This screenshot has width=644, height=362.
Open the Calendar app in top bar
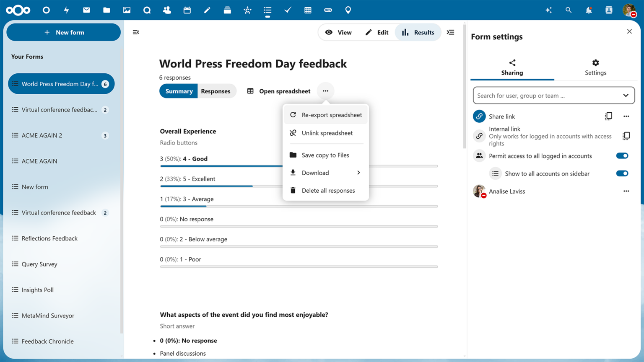[x=187, y=10]
